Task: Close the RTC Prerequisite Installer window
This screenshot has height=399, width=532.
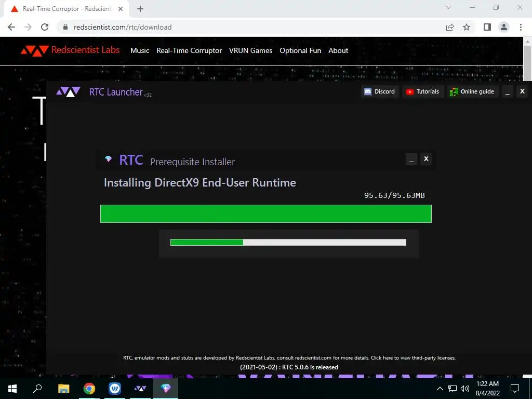Action: click(x=426, y=159)
